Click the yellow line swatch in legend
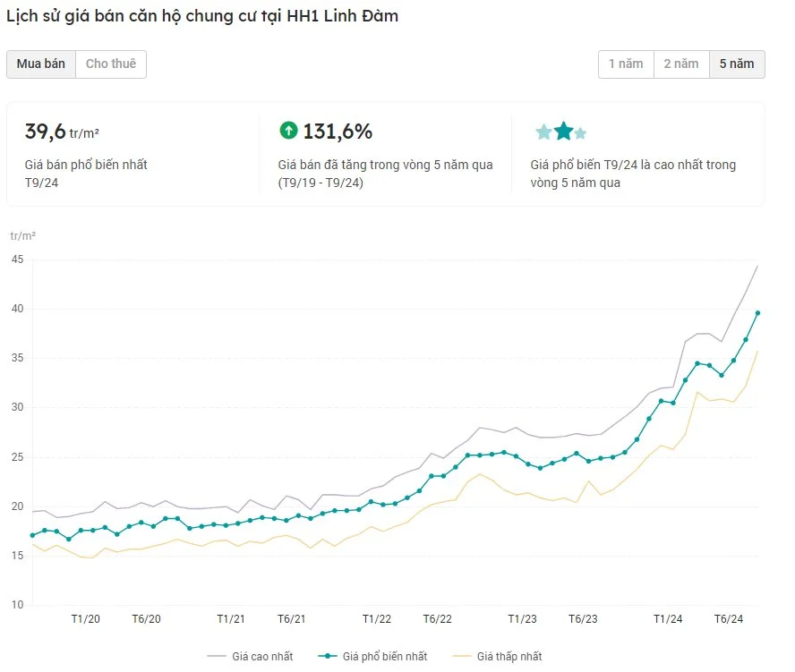795x672 pixels. point(461,656)
